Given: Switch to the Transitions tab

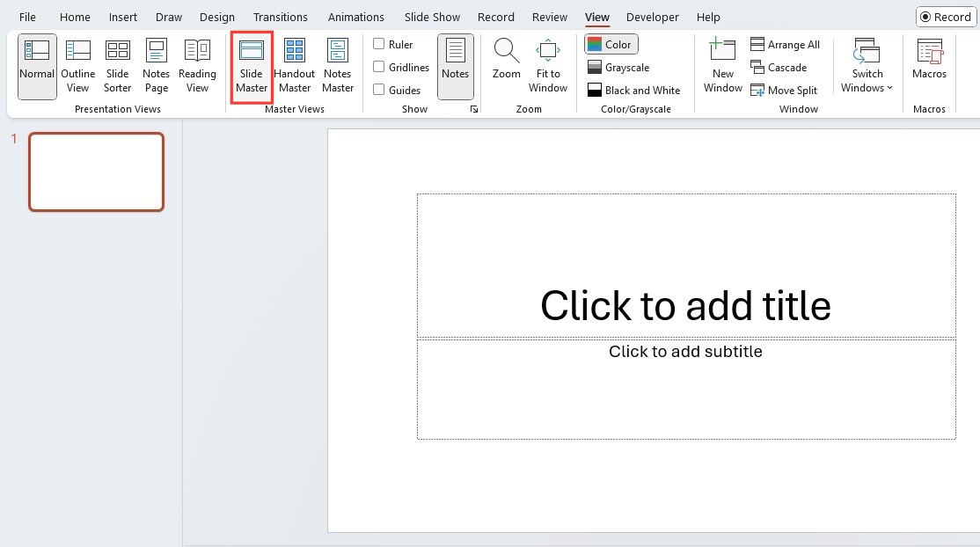Looking at the screenshot, I should point(280,17).
